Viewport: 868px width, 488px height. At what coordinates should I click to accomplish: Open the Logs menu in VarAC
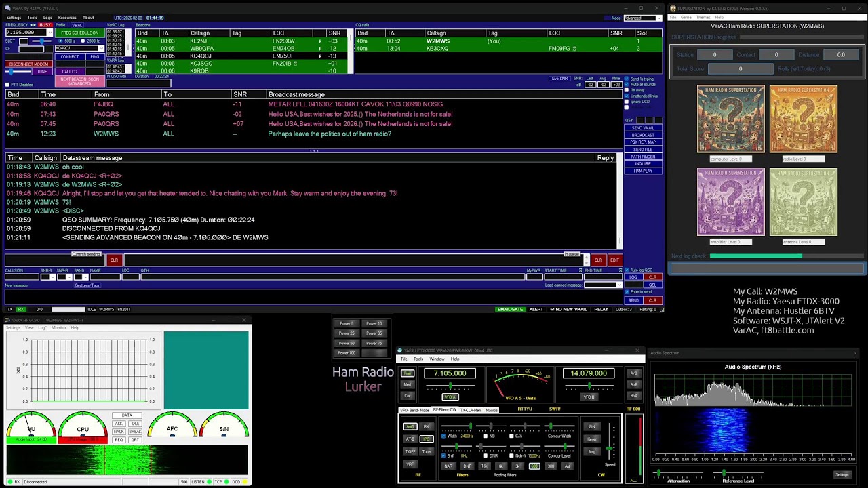point(47,18)
